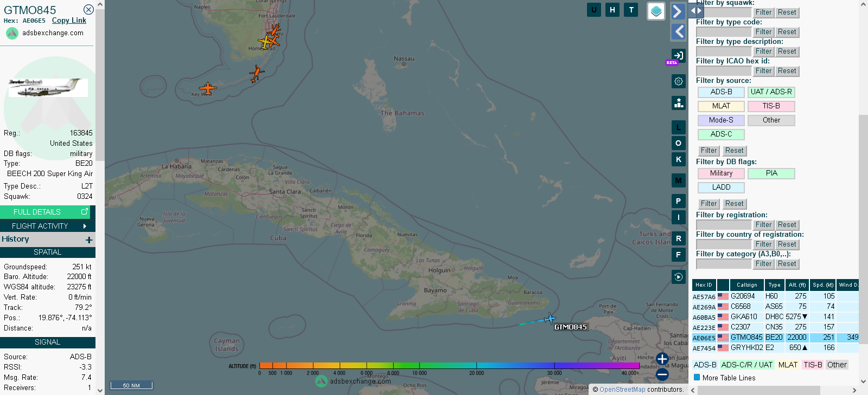
Task: Open the replay playback icon
Action: click(x=679, y=277)
